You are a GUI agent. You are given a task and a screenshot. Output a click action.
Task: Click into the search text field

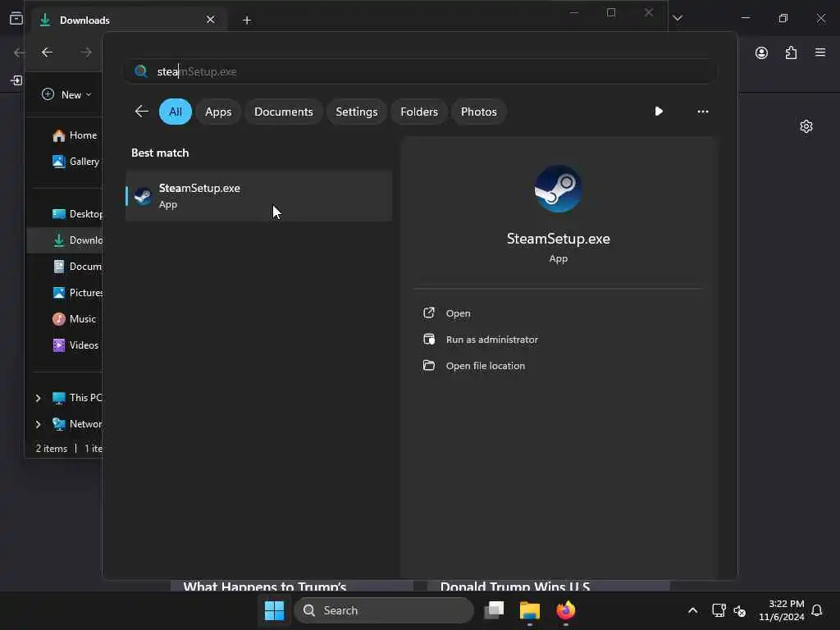[x=421, y=71]
